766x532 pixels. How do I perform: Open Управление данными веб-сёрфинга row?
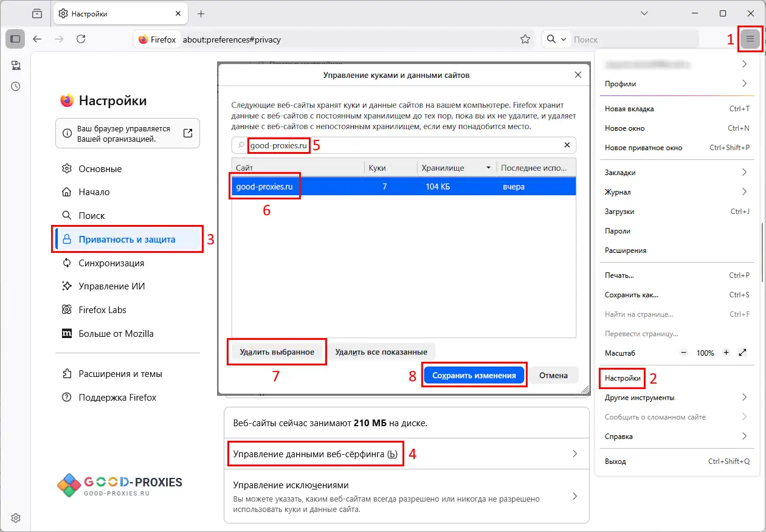point(407,454)
